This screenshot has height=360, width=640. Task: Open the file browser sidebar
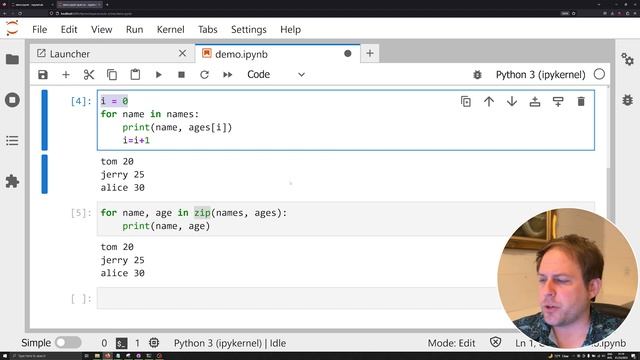(x=12, y=59)
